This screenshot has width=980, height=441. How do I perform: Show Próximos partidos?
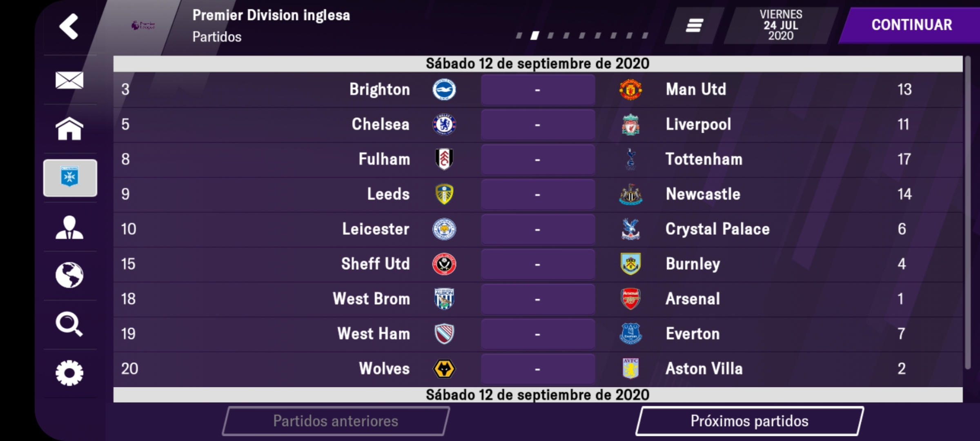pyautogui.click(x=749, y=421)
